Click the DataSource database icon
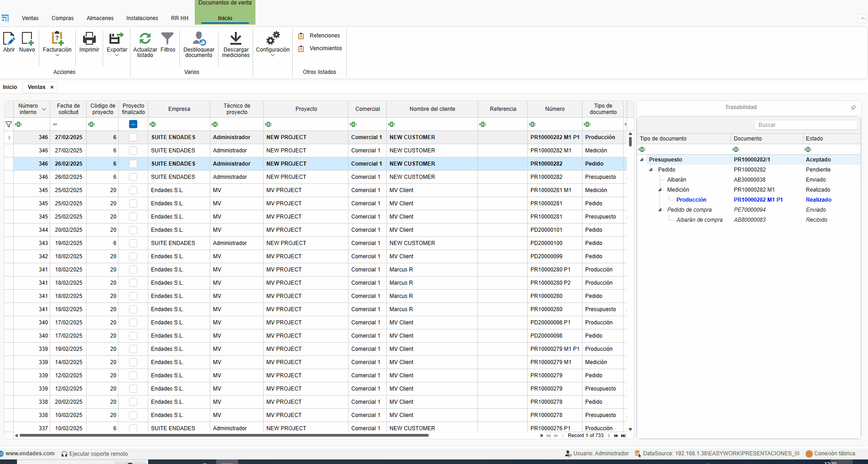This screenshot has width=868, height=464. 638,454
